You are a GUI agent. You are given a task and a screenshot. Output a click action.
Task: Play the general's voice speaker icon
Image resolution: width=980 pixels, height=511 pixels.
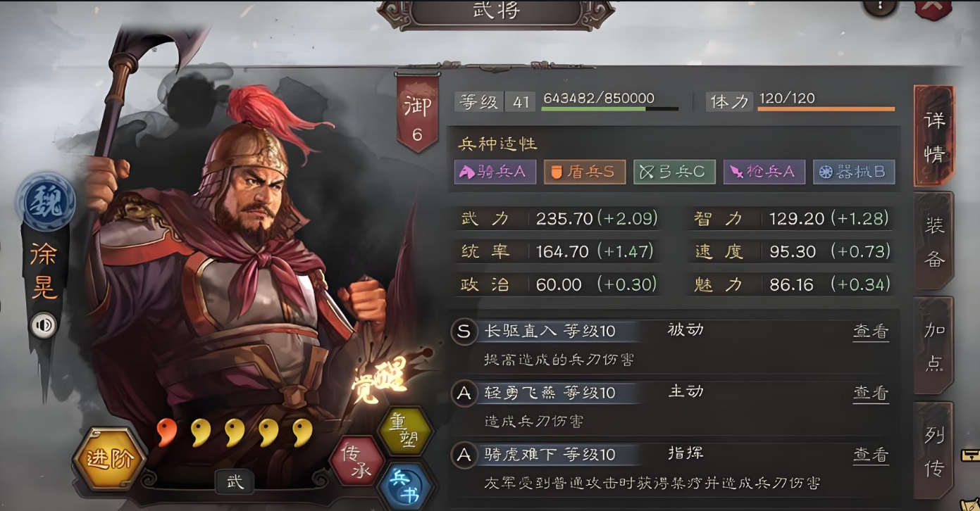[x=44, y=324]
